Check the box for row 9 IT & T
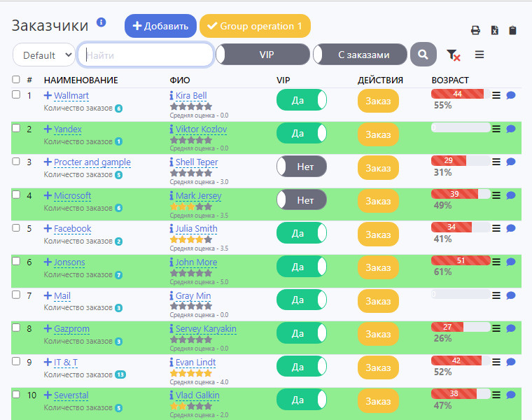This screenshot has height=420, width=532. point(16,361)
